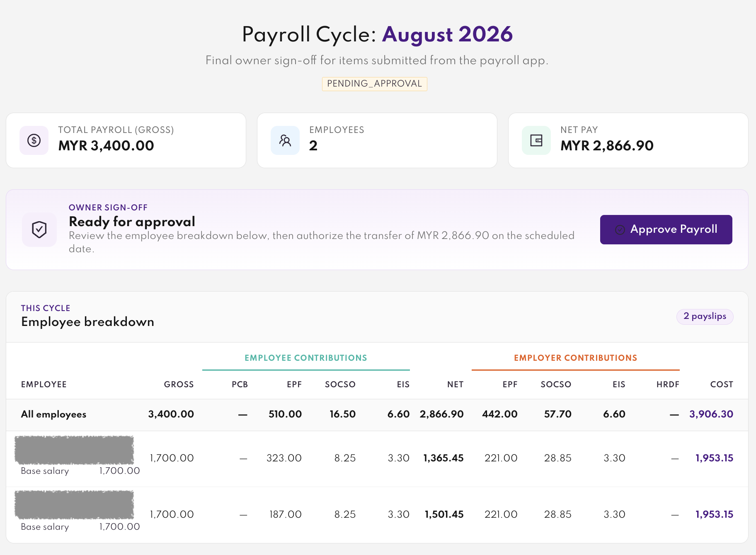756x555 pixels.
Task: Click the dollar coin icon for total payroll
Action: (x=34, y=140)
